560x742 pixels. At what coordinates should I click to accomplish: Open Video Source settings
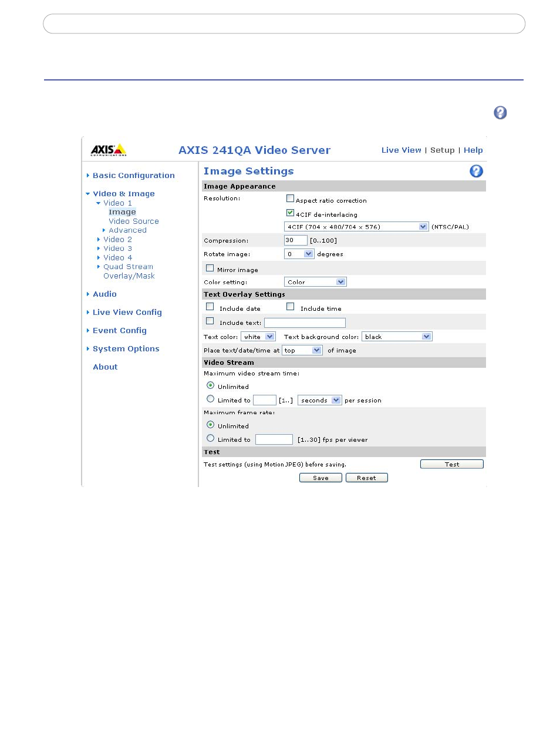tap(134, 221)
